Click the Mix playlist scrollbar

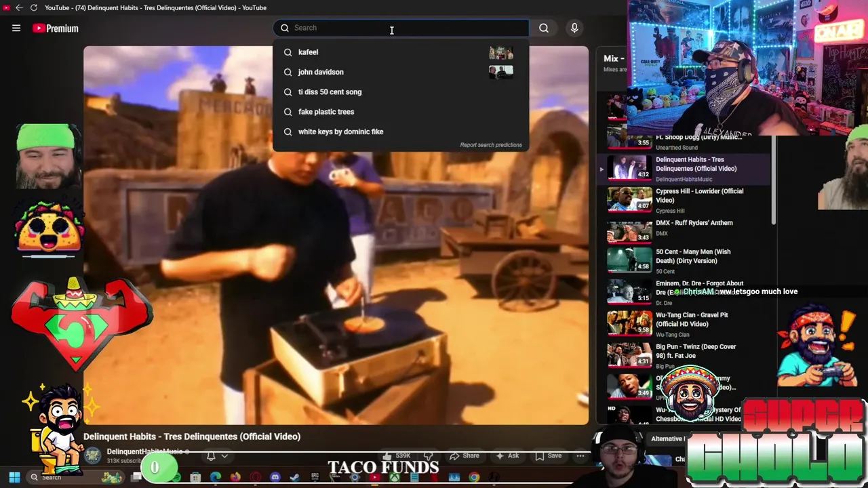[x=773, y=180]
